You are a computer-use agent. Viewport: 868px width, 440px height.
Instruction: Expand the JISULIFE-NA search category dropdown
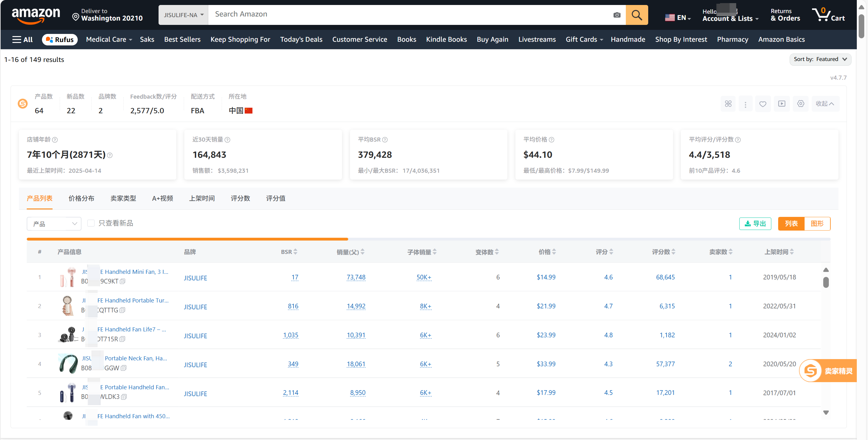tap(183, 15)
